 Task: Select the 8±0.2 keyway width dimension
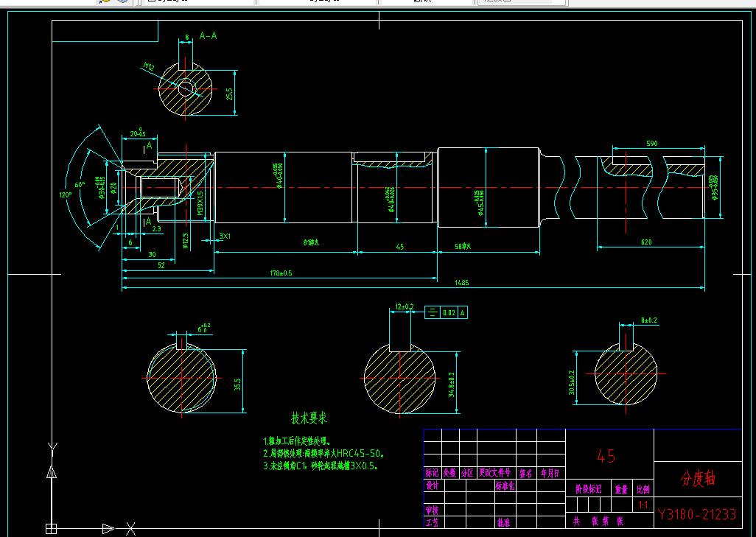pyautogui.click(x=649, y=320)
